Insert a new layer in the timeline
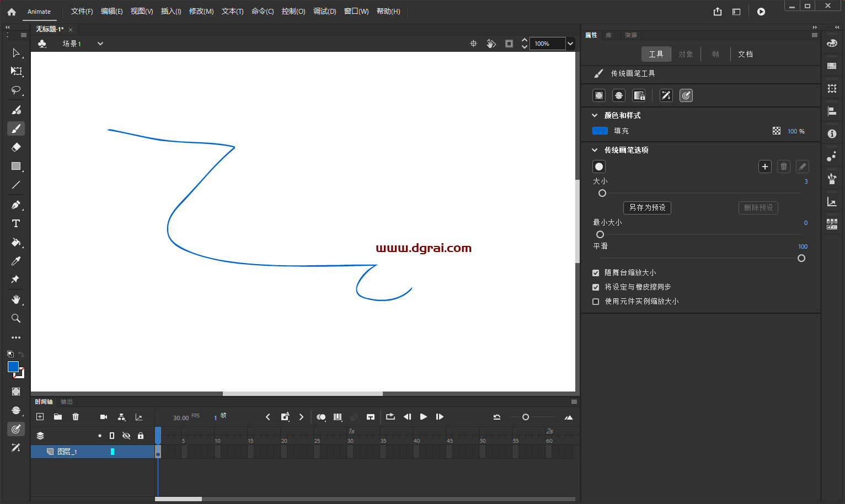The width and height of the screenshot is (845, 504). 40,417
